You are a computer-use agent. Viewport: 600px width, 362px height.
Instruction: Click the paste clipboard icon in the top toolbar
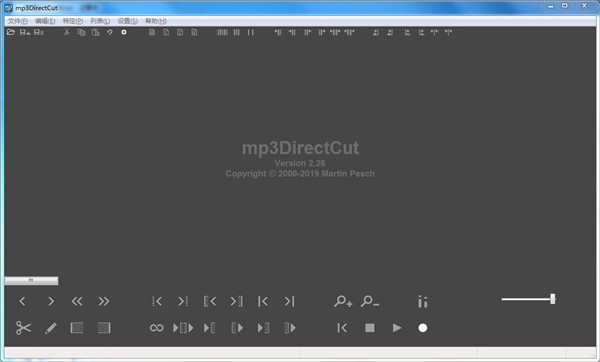(x=96, y=33)
